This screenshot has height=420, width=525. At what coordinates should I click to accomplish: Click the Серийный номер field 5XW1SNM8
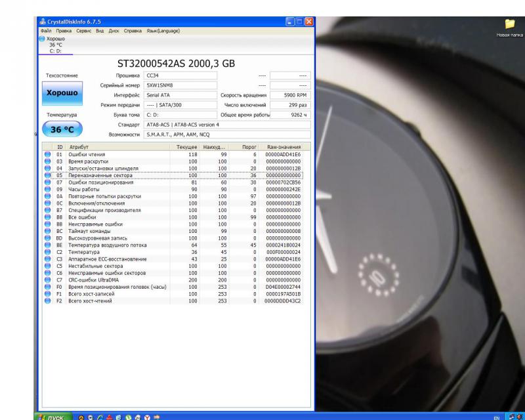click(x=180, y=85)
